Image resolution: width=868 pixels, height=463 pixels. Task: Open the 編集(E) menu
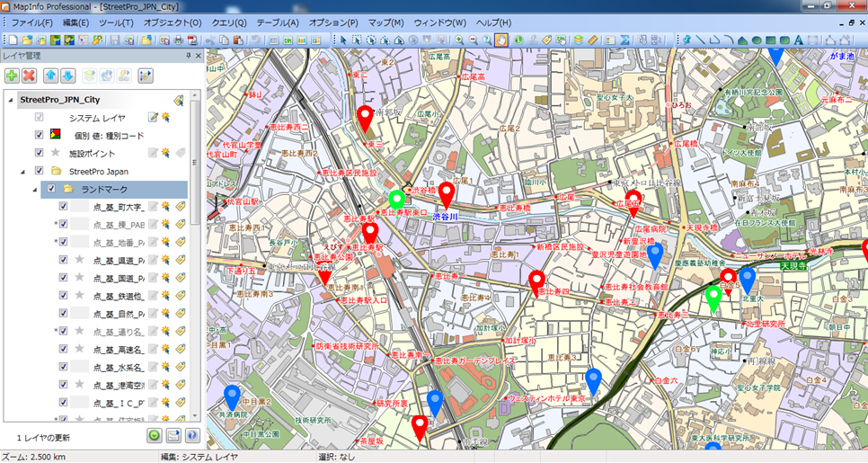pyautogui.click(x=75, y=22)
